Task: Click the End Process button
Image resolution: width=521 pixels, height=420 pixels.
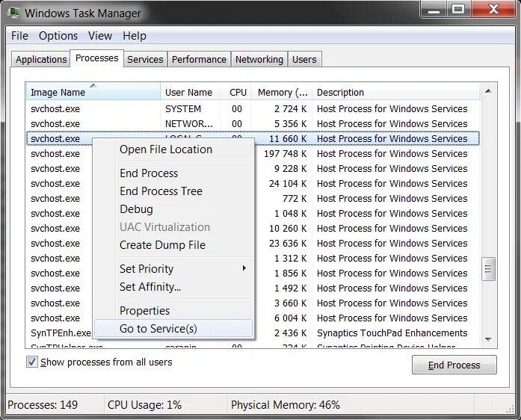Action: click(x=454, y=365)
